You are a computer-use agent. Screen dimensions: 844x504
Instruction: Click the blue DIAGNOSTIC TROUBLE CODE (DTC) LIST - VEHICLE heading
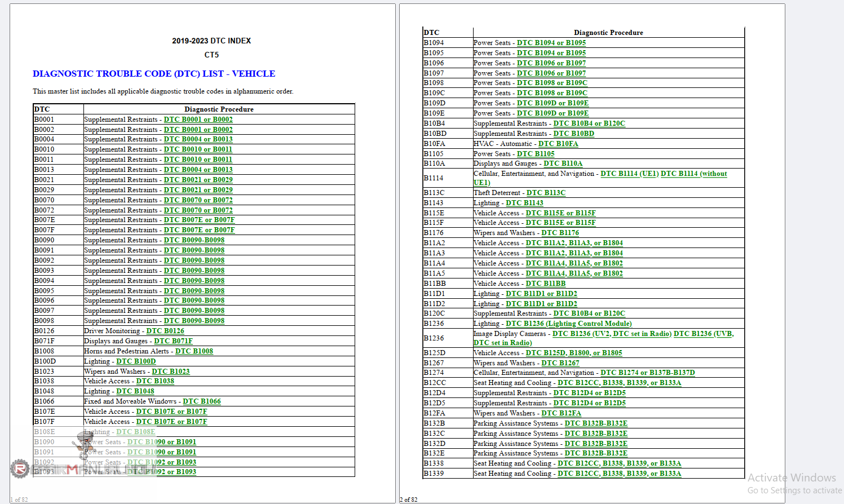click(x=154, y=74)
